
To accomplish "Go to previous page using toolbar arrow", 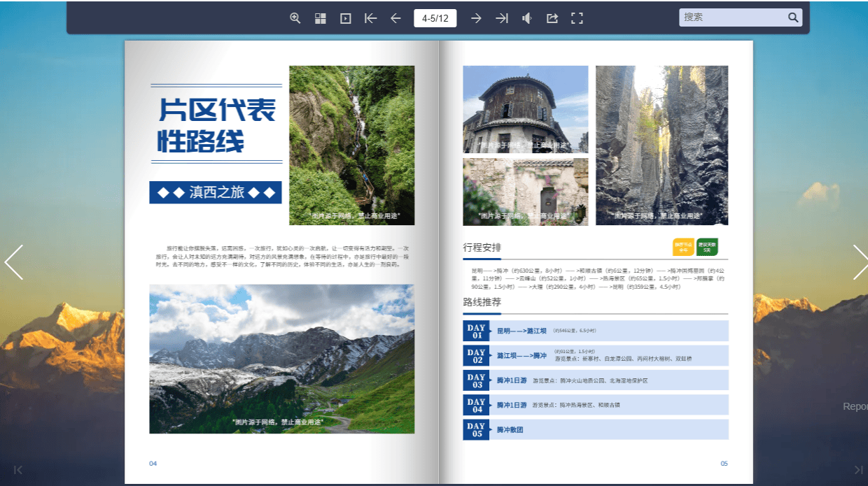I will (395, 18).
